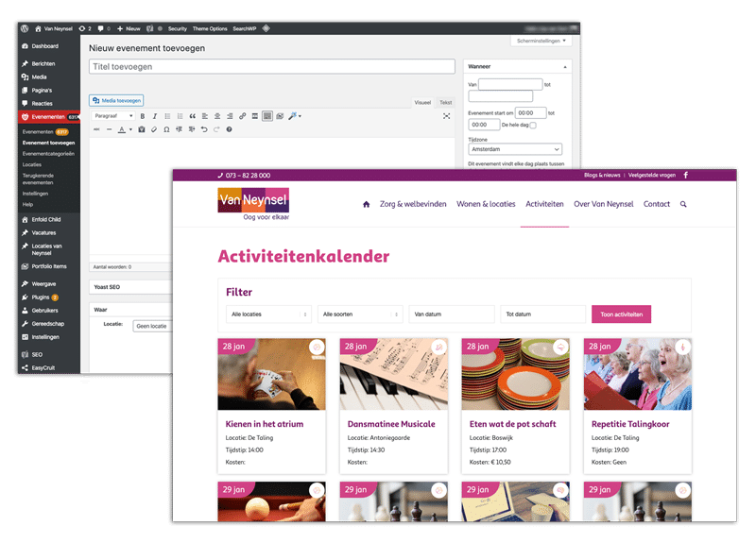
Task: Apply blockquote formatting in the editor
Action: click(x=193, y=116)
